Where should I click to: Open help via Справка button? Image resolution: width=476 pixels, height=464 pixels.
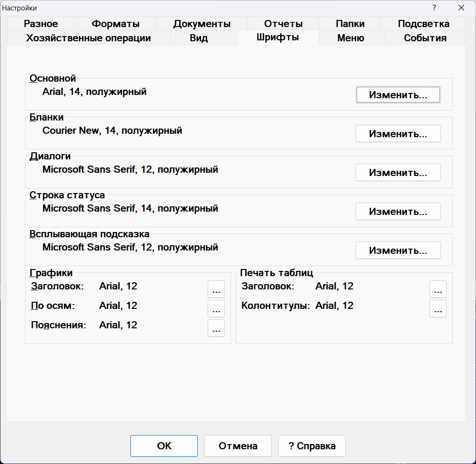click(311, 446)
